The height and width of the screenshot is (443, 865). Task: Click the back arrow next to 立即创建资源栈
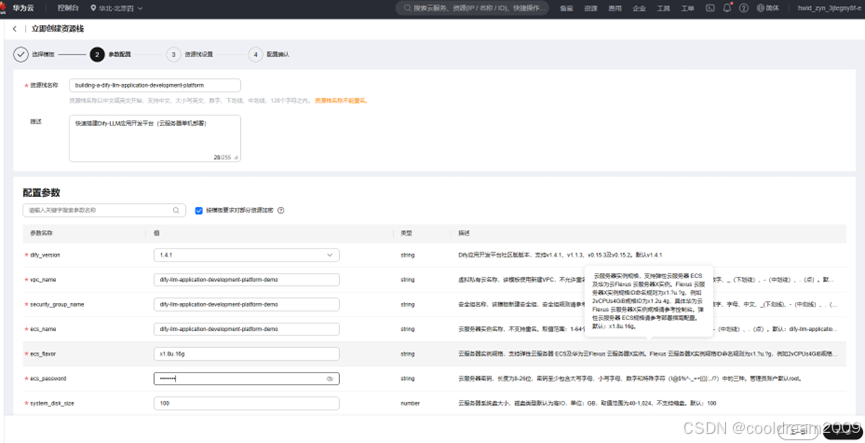(15, 29)
